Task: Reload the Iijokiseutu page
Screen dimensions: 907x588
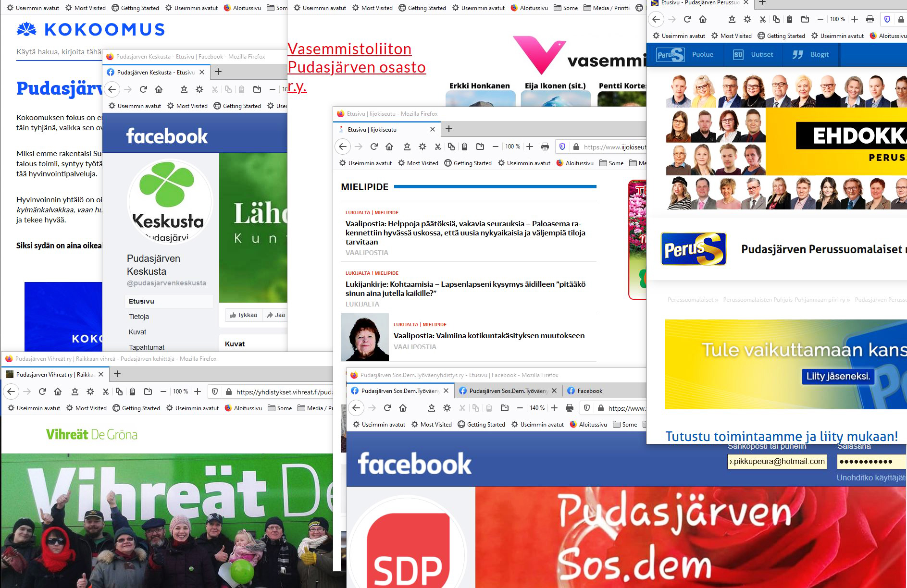Action: tap(374, 147)
